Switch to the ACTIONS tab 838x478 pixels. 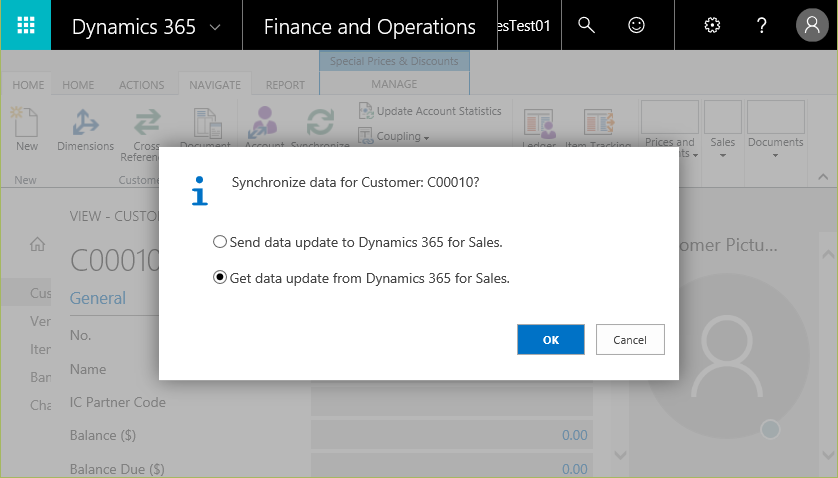pyautogui.click(x=142, y=85)
